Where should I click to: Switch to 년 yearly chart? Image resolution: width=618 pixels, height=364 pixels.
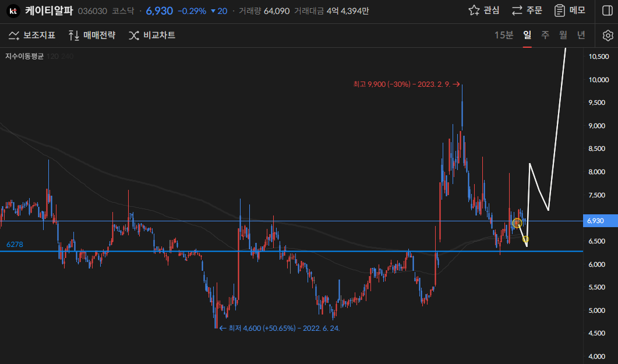tap(581, 35)
